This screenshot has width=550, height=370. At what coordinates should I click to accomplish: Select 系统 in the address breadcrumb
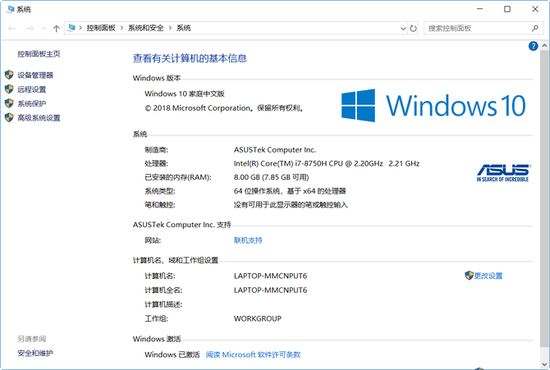[x=183, y=28]
